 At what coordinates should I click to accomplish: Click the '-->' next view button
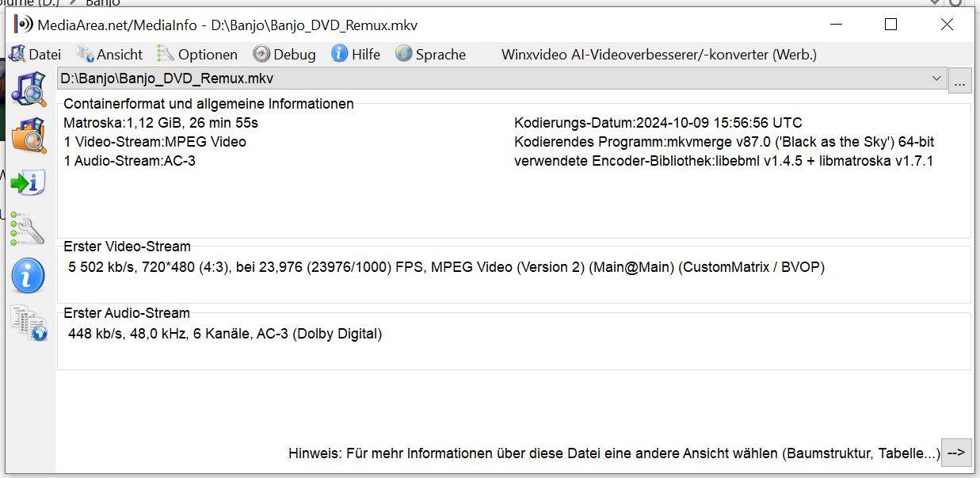tap(956, 453)
